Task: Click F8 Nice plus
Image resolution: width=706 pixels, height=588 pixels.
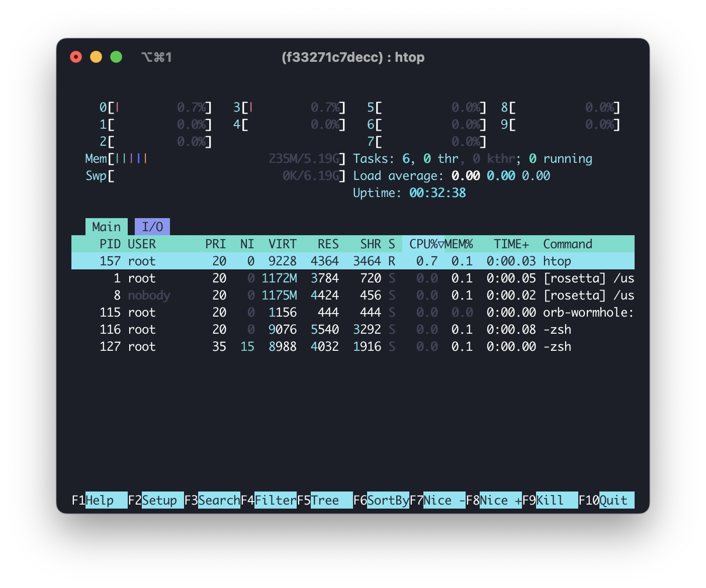Action: pyautogui.click(x=494, y=500)
